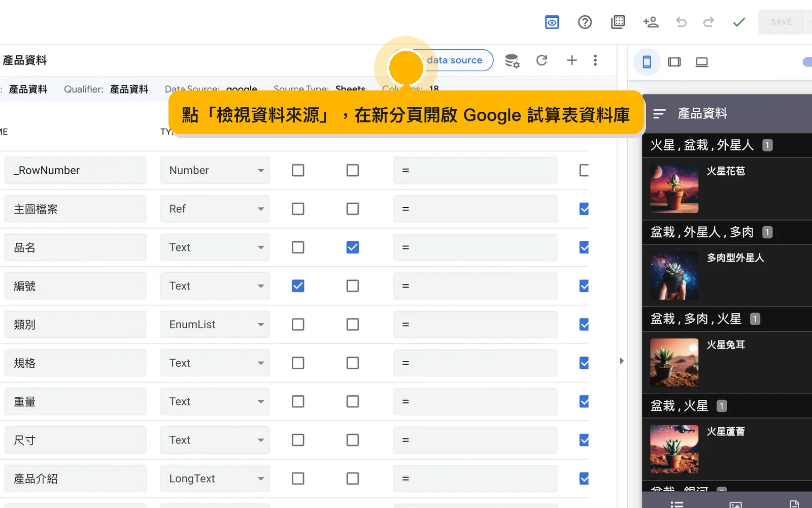812x508 pixels.
Task: Open type dropdown for 品名
Action: (x=215, y=248)
